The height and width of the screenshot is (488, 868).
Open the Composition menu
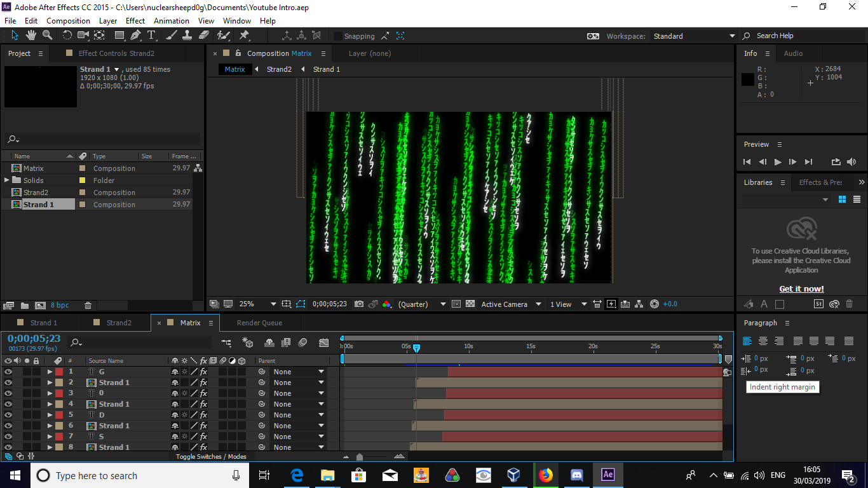(x=68, y=21)
